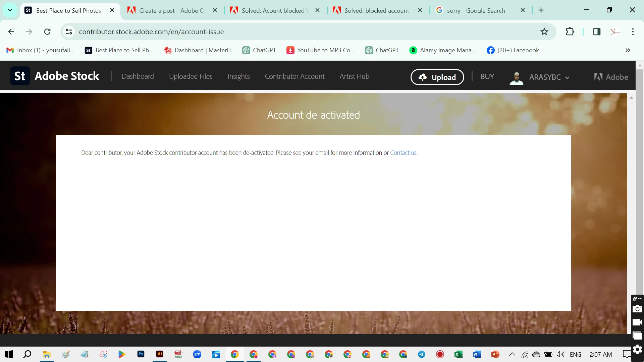Show more bookmarks with the chevron
The image size is (644, 362).
pyautogui.click(x=628, y=50)
